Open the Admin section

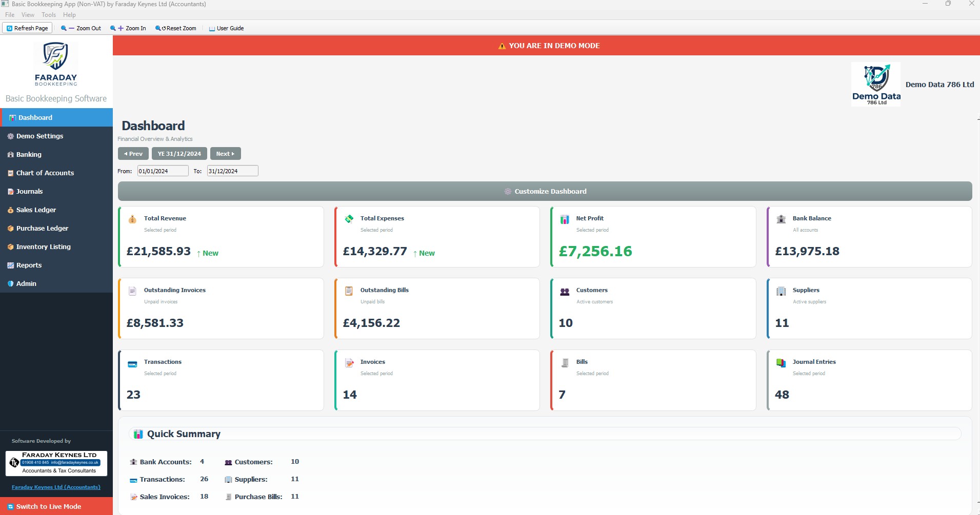tap(26, 283)
